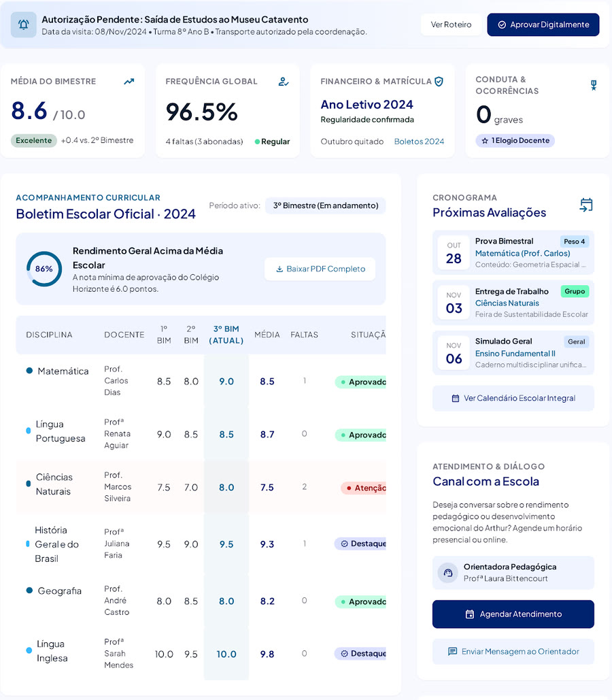Click the Destaque status on História row
Screen dimensions: 612x700
click(360, 544)
